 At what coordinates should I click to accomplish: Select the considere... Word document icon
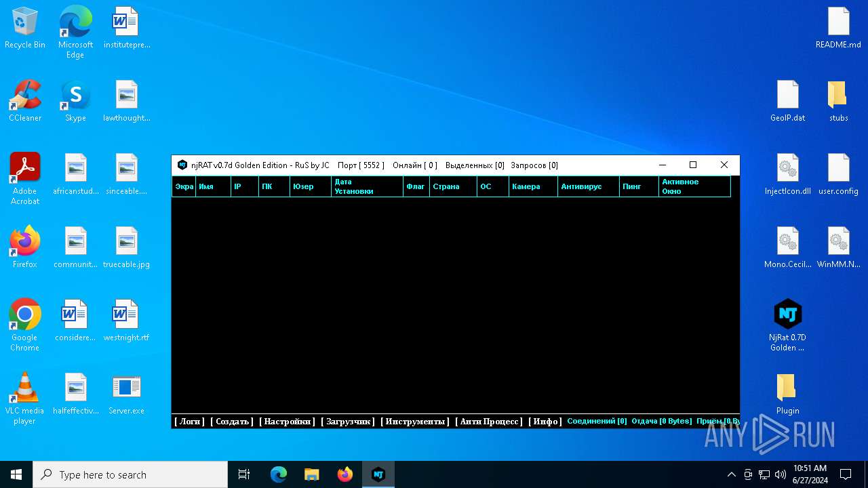pos(75,321)
